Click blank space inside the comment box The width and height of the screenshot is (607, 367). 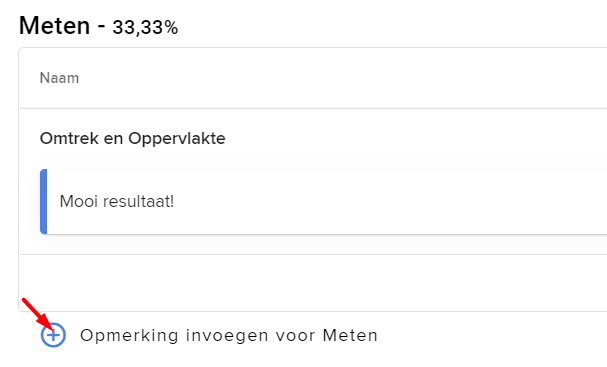(x=387, y=201)
